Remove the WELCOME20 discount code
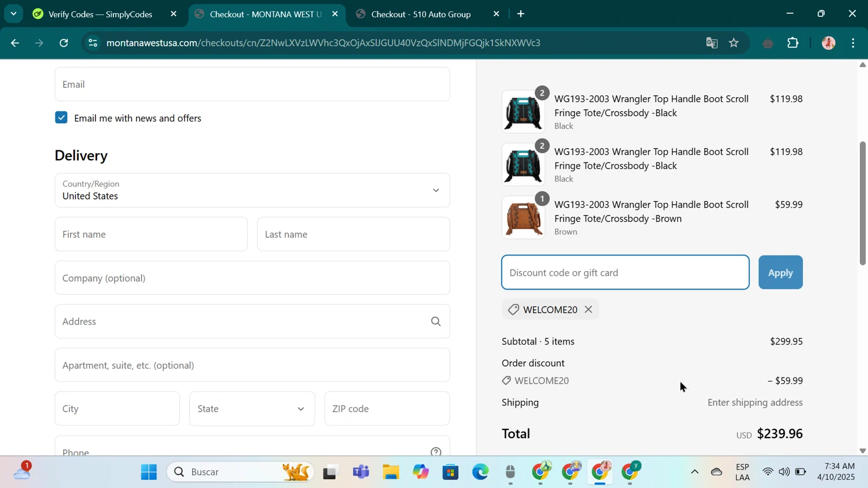868x488 pixels. [x=589, y=309]
